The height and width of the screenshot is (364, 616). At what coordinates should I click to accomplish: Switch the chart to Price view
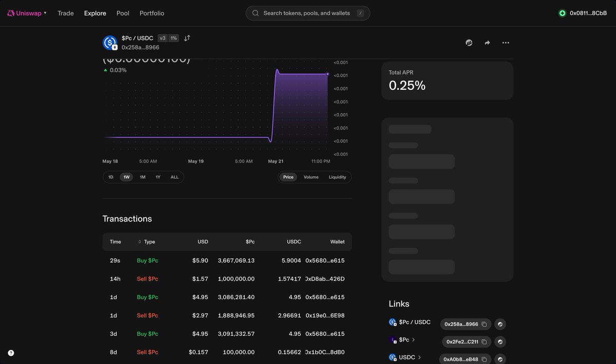point(288,177)
